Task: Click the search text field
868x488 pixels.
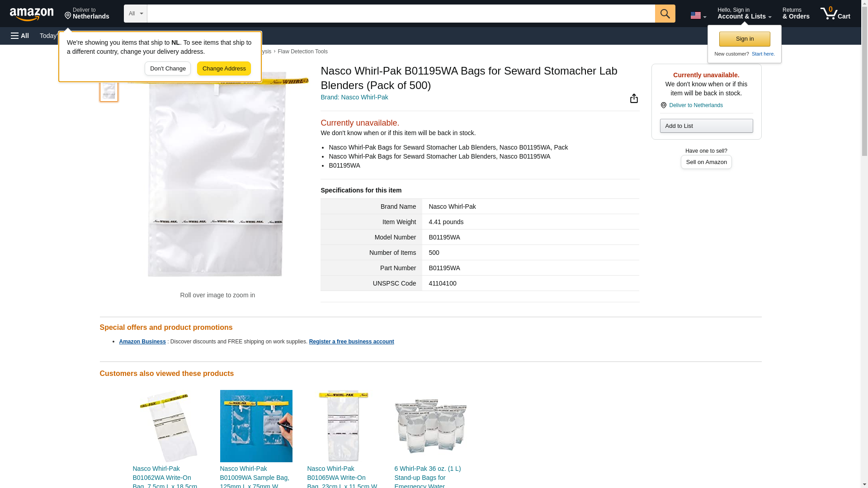Action: (401, 14)
